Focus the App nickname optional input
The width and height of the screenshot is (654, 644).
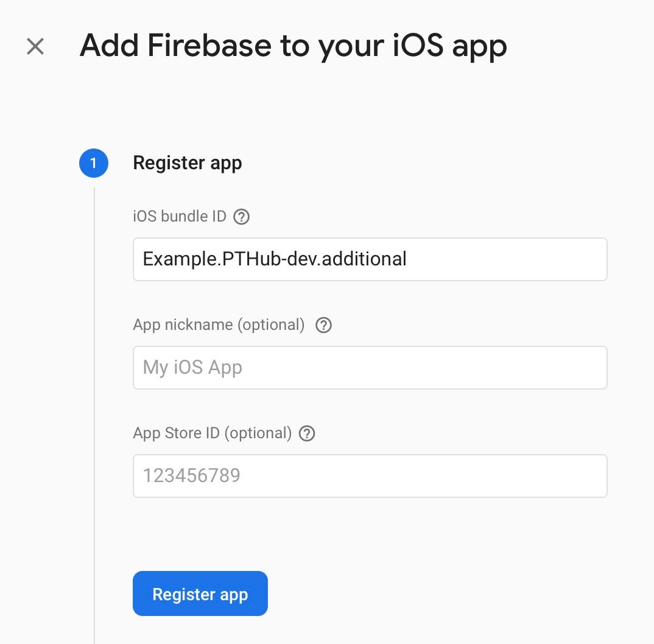point(370,367)
